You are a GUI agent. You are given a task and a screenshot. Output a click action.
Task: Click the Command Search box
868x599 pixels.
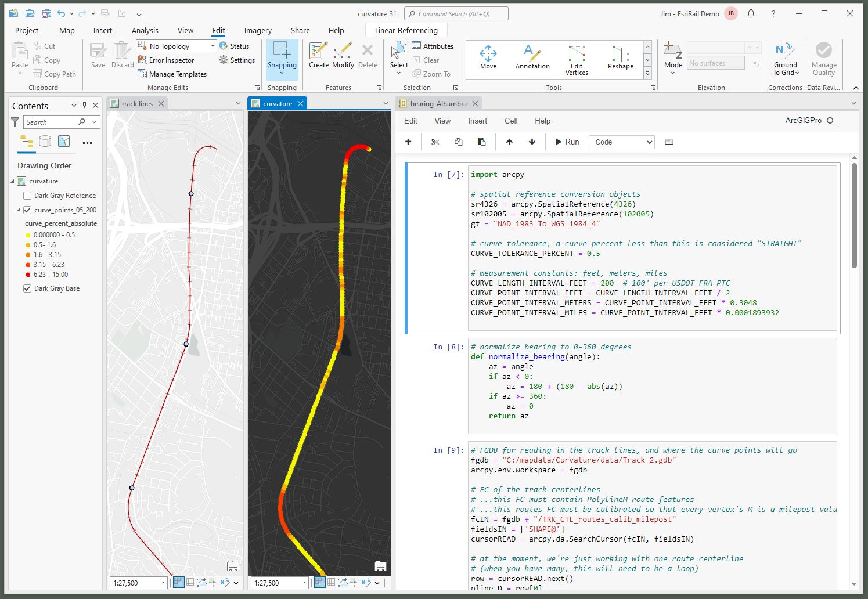pos(456,13)
